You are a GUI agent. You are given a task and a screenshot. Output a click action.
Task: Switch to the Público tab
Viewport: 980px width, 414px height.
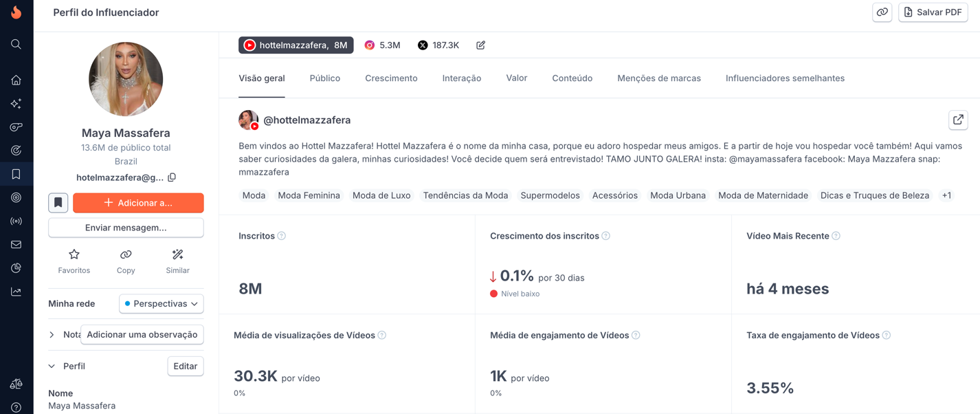click(325, 78)
